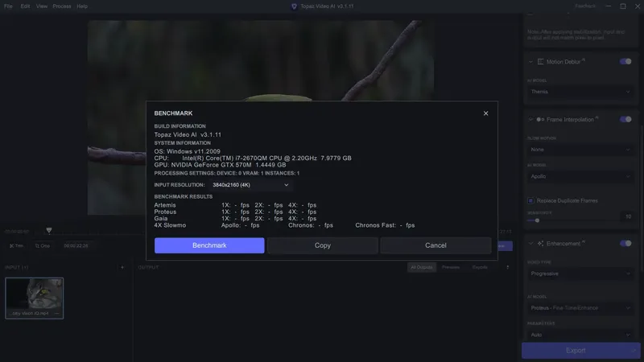Open the Auto parameters dropdown
644x362 pixels.
click(x=580, y=335)
